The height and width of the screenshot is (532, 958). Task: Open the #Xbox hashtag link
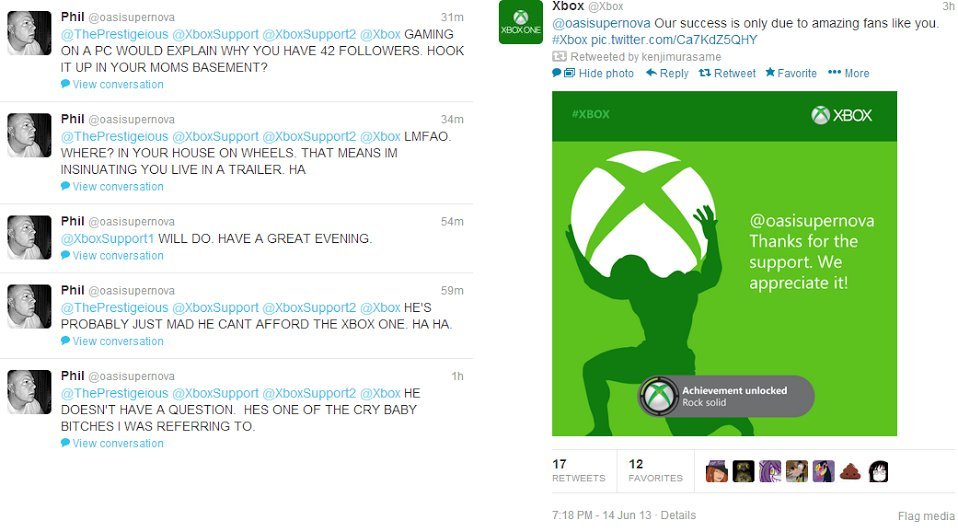(569, 40)
